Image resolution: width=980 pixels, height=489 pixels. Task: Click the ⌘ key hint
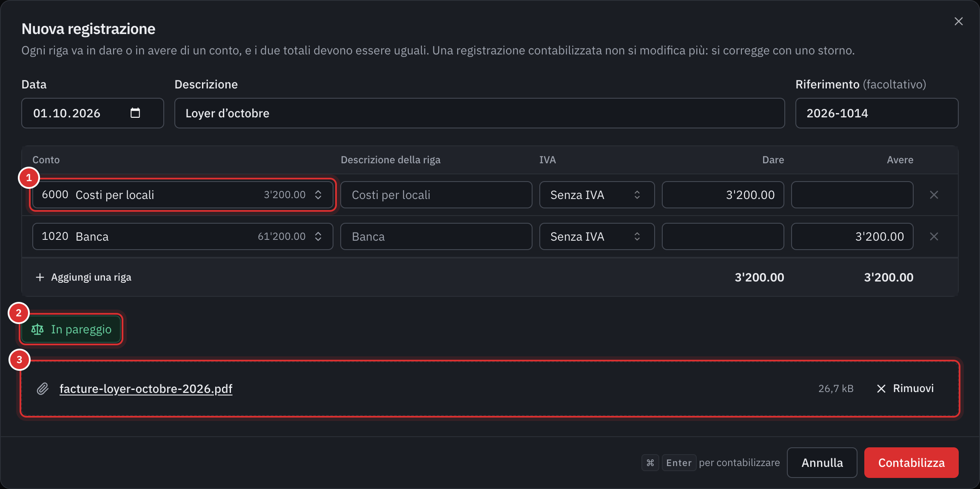[650, 463]
